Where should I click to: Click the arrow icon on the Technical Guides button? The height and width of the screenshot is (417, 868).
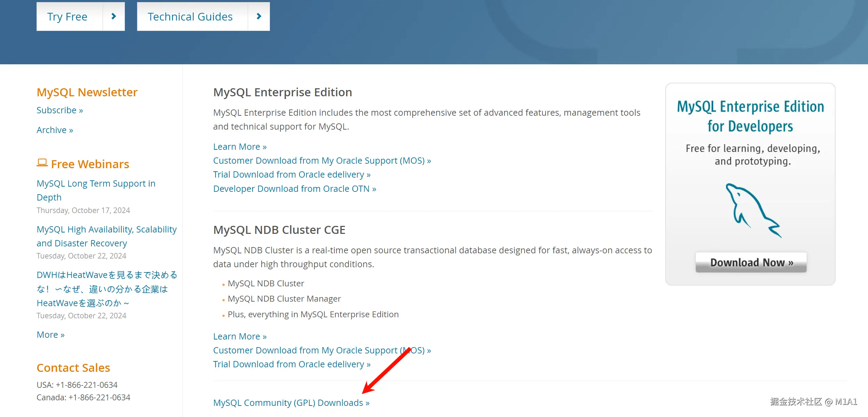click(258, 16)
